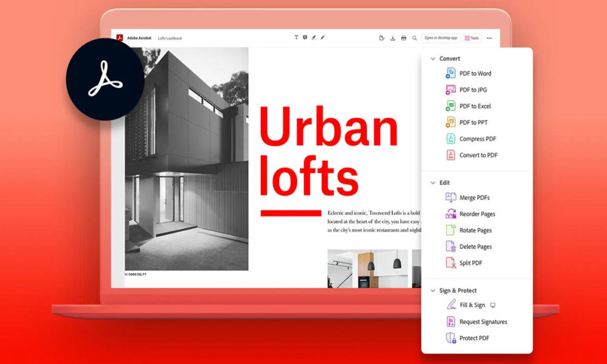The height and width of the screenshot is (364, 607).
Task: Select the Highlight tool
Action: [x=314, y=38]
